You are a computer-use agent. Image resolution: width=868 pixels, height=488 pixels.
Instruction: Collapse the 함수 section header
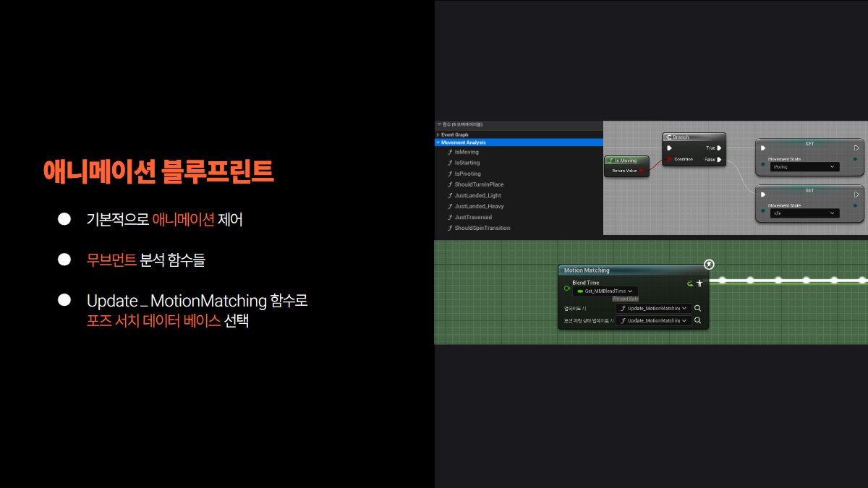tap(438, 124)
